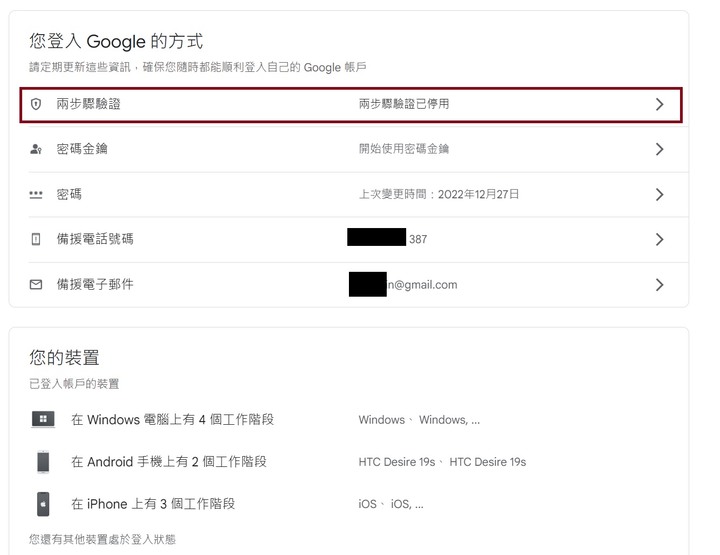Screen dimensions: 720x555
Task: Expand the 密碼金鑰 row chevron
Action: [659, 149]
